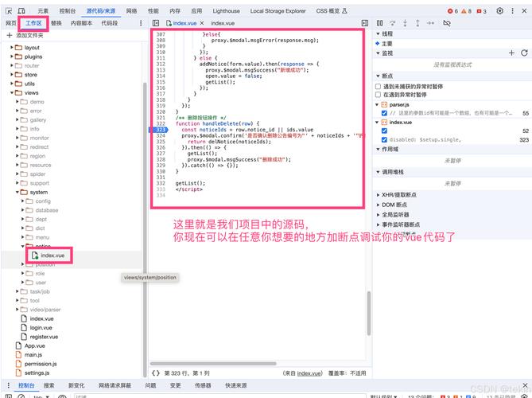
Task: Uncheck the parser.js line 55 breakpoint
Action: [x=384, y=113]
